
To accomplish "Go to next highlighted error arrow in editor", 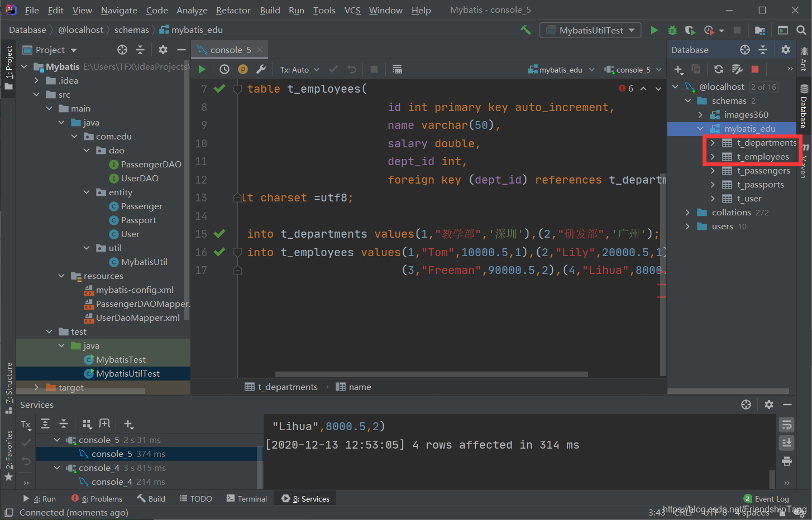I will (x=658, y=88).
